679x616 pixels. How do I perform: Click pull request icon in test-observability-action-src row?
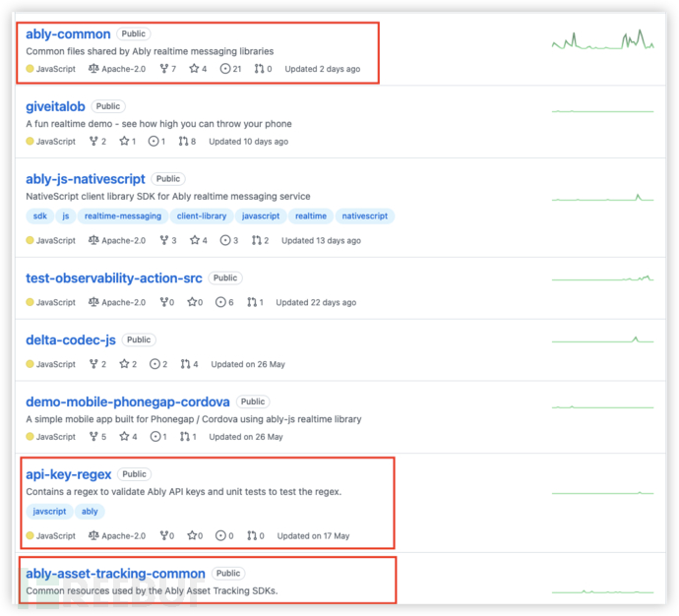pos(252,302)
